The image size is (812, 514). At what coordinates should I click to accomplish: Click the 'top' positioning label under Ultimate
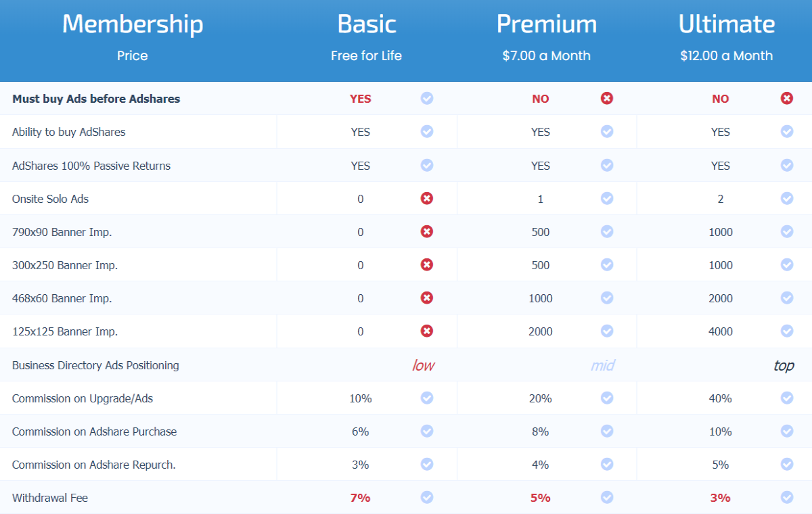(x=784, y=366)
